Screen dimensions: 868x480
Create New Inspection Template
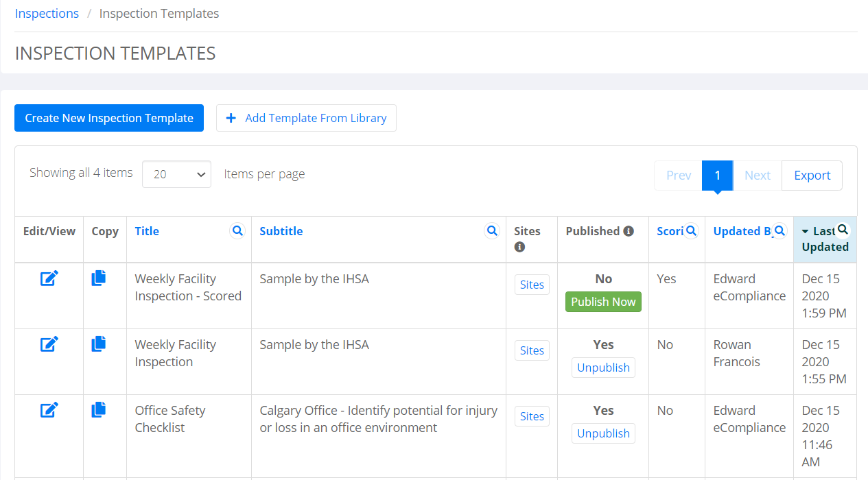pyautogui.click(x=109, y=118)
